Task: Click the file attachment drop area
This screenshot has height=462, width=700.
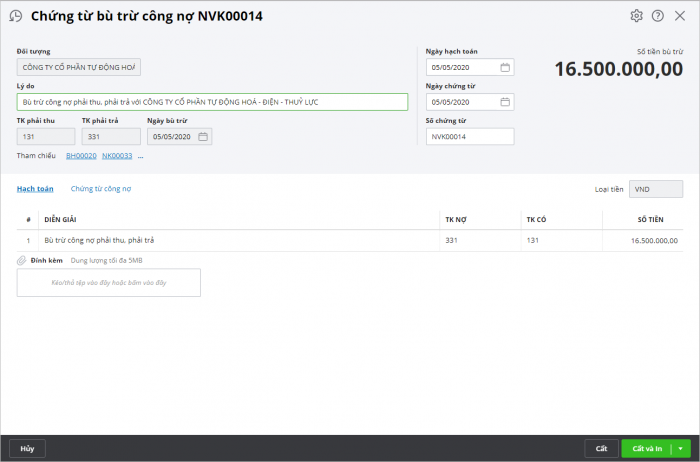Action: tap(108, 283)
